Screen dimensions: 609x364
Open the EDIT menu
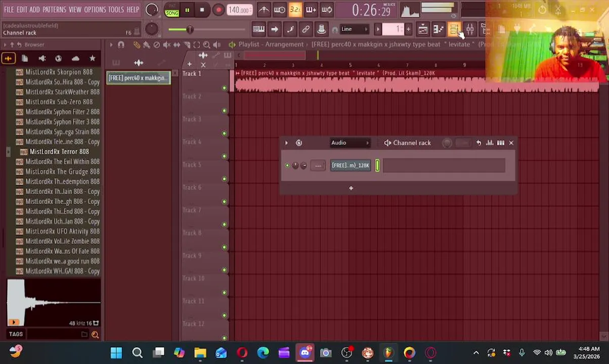tap(22, 10)
